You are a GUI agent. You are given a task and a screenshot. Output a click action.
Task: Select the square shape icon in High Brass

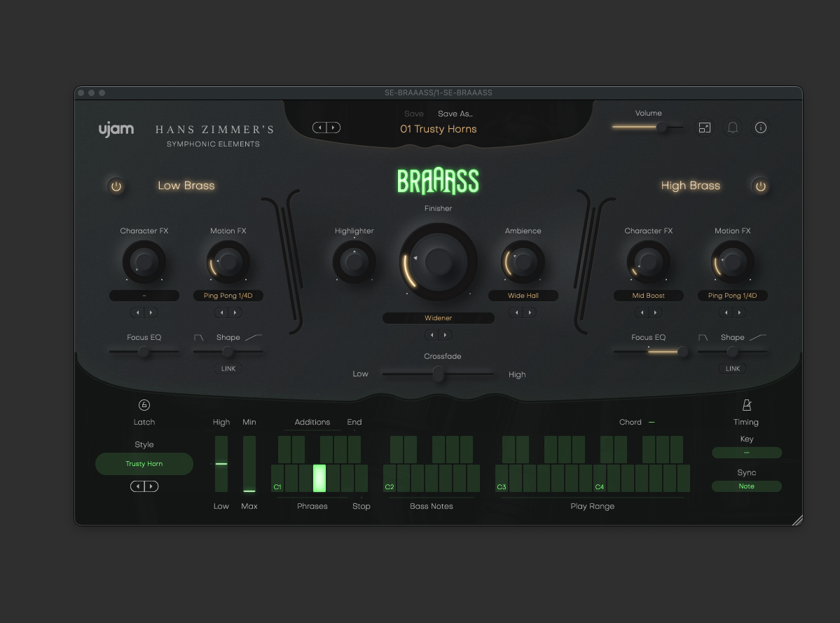coord(703,338)
